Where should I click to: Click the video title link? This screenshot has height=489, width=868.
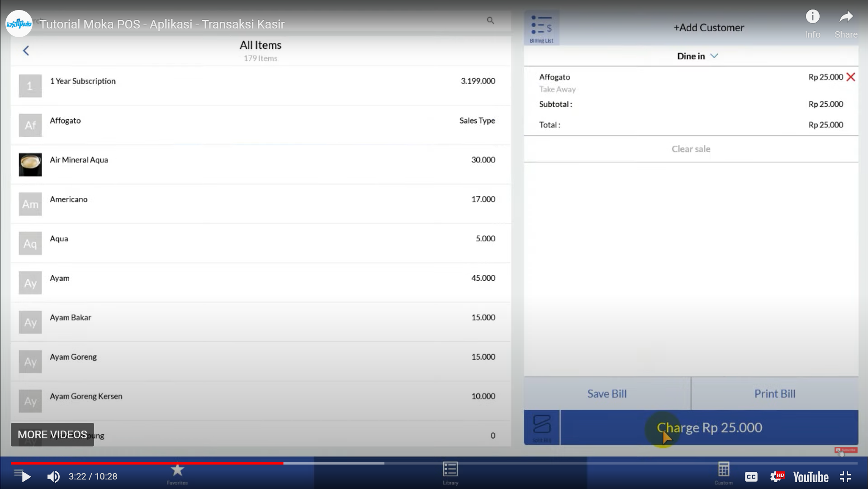point(162,24)
